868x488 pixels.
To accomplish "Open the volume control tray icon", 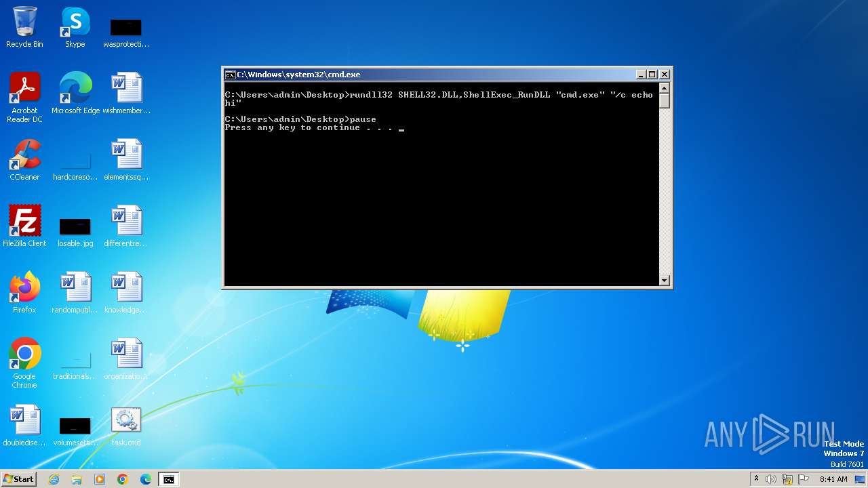I will coord(771,479).
